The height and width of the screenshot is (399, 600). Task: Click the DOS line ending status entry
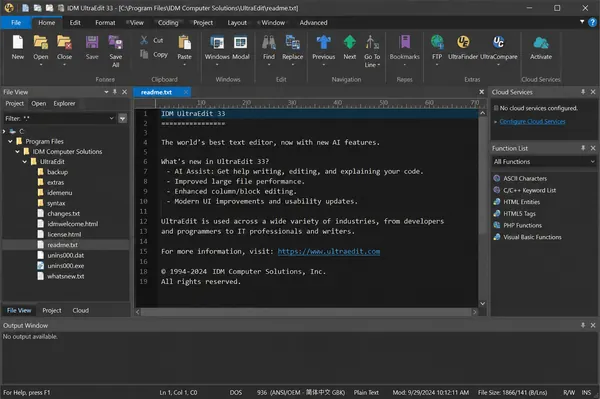(x=236, y=392)
